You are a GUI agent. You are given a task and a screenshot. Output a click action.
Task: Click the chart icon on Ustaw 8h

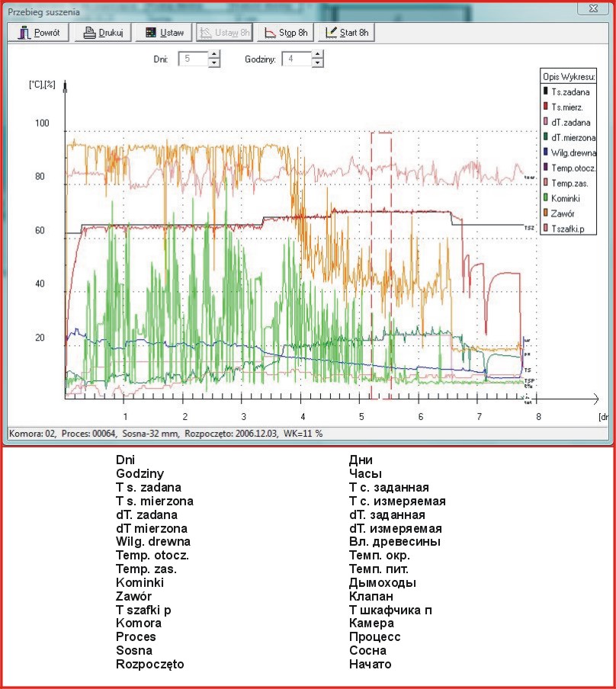(206, 33)
